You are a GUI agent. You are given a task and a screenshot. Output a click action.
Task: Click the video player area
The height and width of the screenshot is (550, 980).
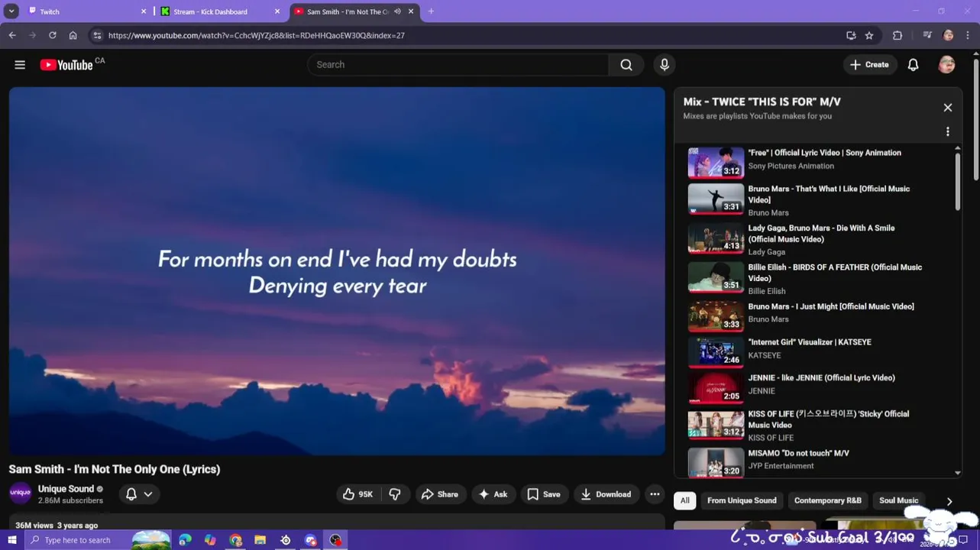coord(337,271)
